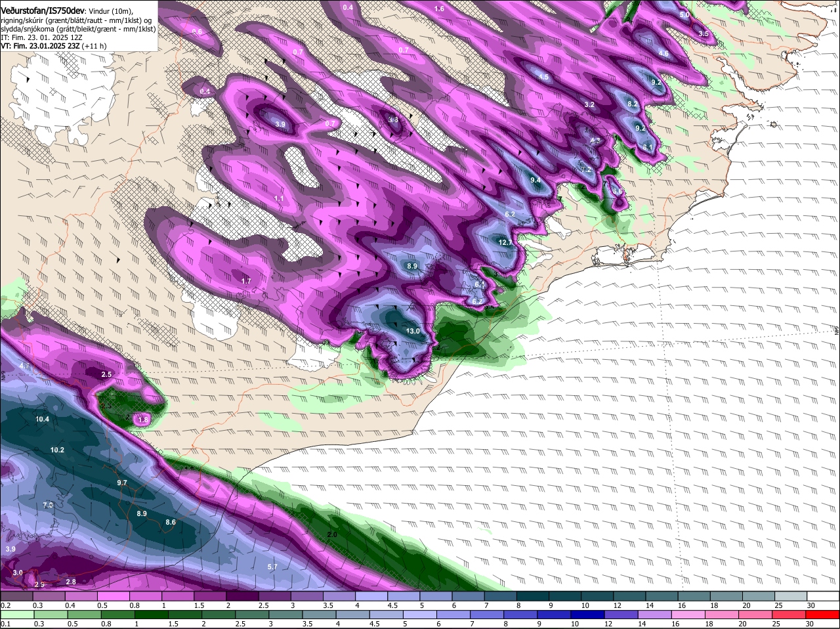Click the 8.2 value on the map
Image resolution: width=840 pixels, height=629 pixels.
(x=633, y=104)
